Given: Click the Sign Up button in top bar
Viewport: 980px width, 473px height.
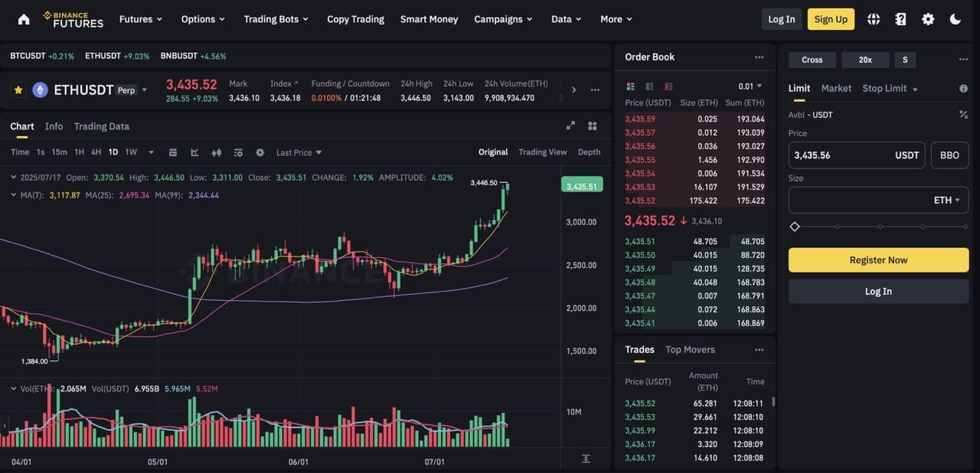Looking at the screenshot, I should 831,18.
